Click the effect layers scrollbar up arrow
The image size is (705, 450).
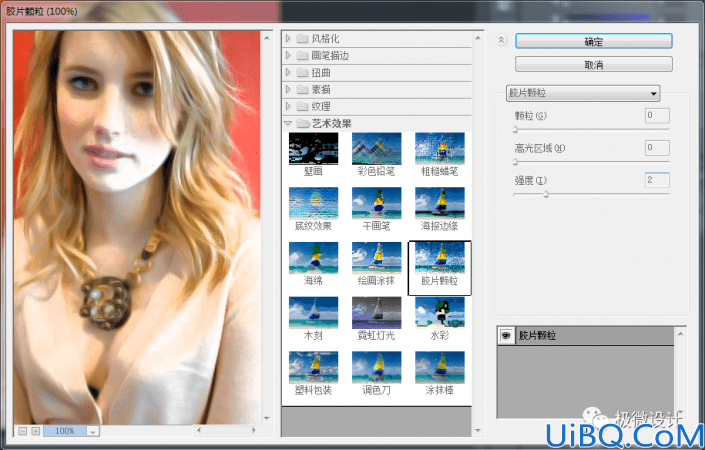[681, 334]
